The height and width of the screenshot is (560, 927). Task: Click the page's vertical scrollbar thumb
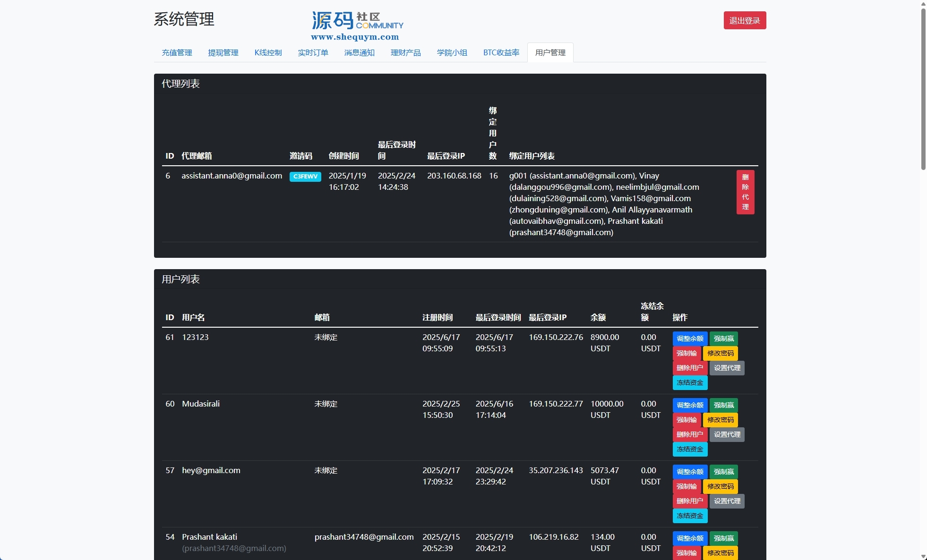click(x=923, y=90)
